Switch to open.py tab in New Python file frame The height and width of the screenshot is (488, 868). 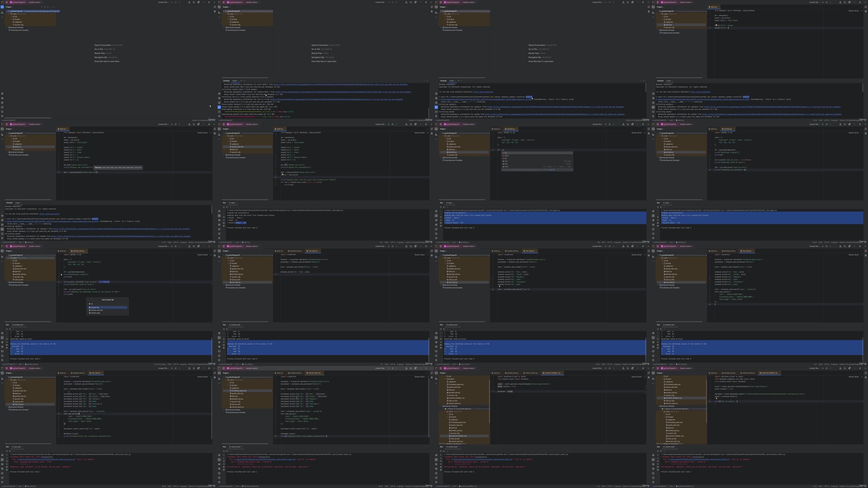pos(62,251)
